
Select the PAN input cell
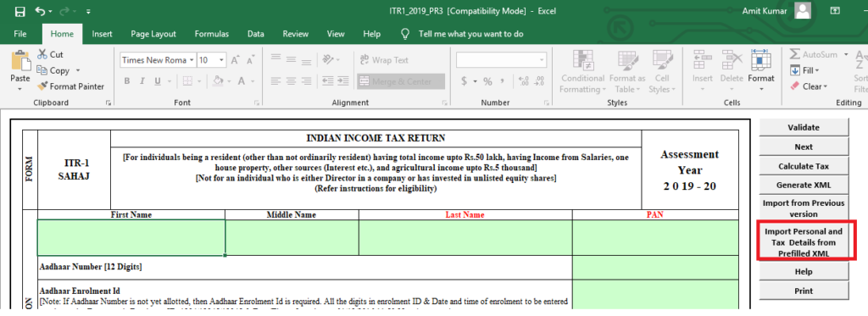pos(655,237)
